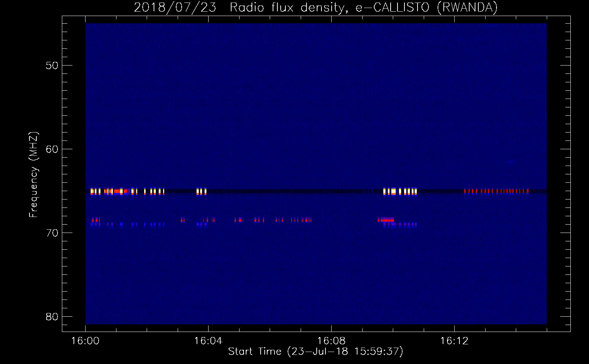The height and width of the screenshot is (364, 589).
Task: Click the 60 MHz frequency tick label
Action: (52, 149)
